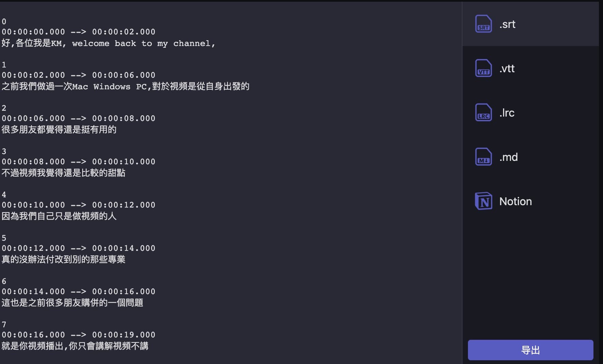Click timestamp 00:00:00.000 --> 00:00:02.000

(x=78, y=32)
